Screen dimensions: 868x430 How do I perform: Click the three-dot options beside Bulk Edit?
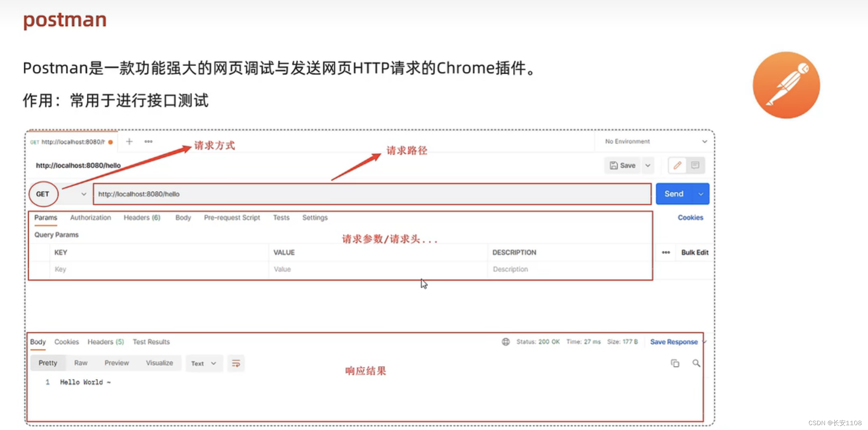tap(666, 252)
